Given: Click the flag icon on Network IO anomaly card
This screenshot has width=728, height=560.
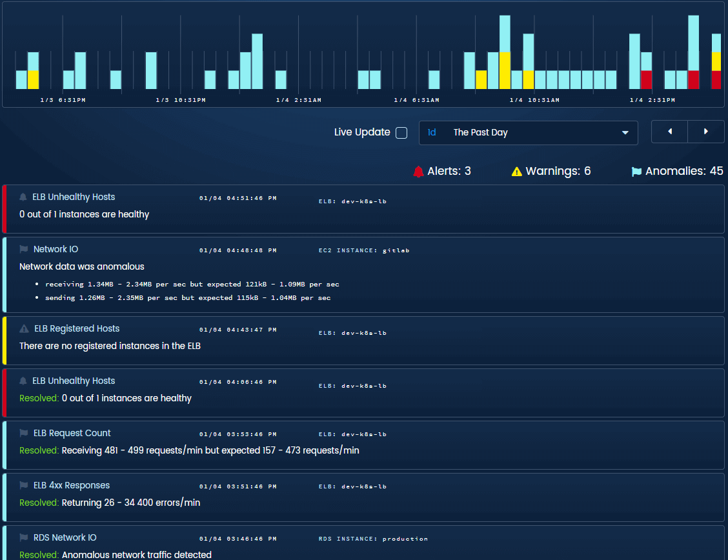Looking at the screenshot, I should click(x=23, y=248).
